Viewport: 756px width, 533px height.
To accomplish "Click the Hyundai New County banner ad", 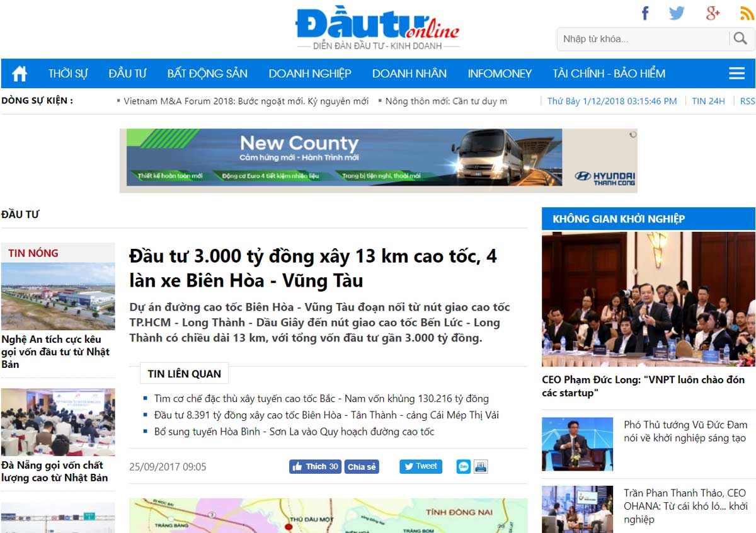I will point(378,160).
